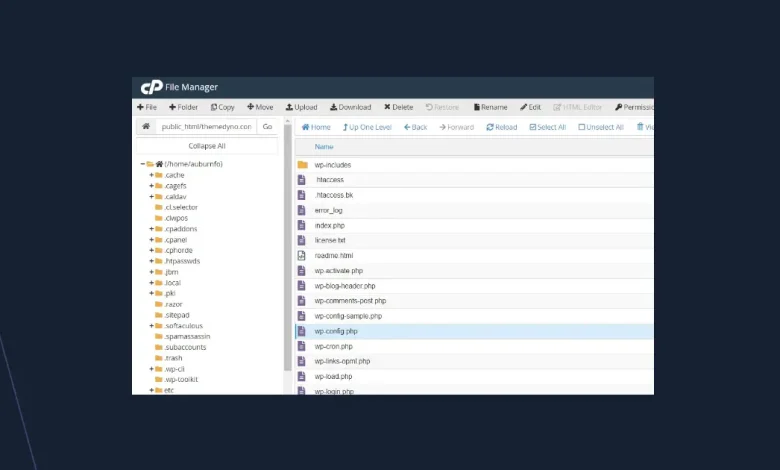Click the wp-includes folder icon

point(302,165)
